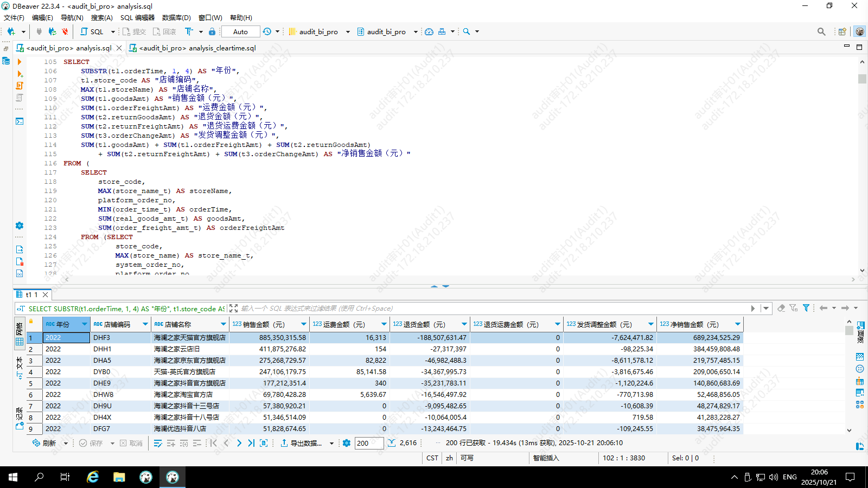Jump to last row of results
The image size is (868, 488).
pyautogui.click(x=251, y=443)
